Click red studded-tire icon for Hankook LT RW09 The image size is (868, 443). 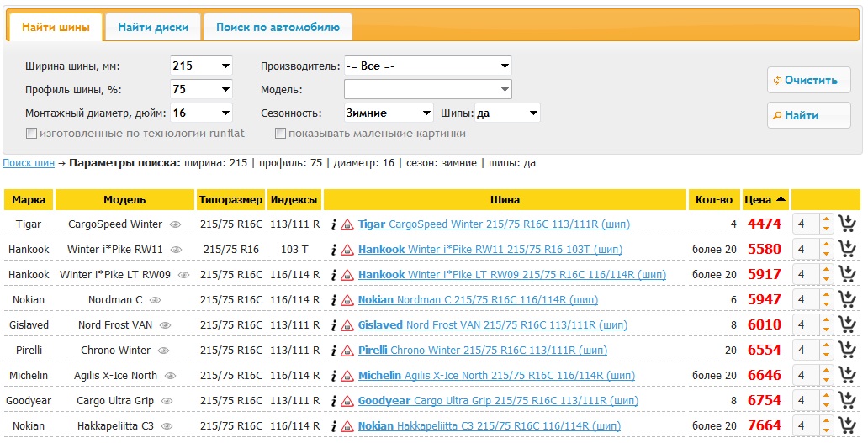click(347, 275)
